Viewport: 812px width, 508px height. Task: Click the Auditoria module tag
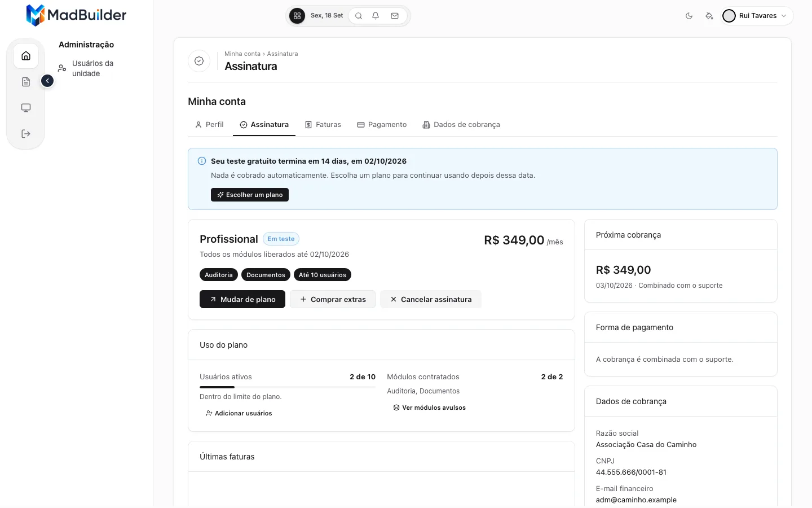pos(219,275)
